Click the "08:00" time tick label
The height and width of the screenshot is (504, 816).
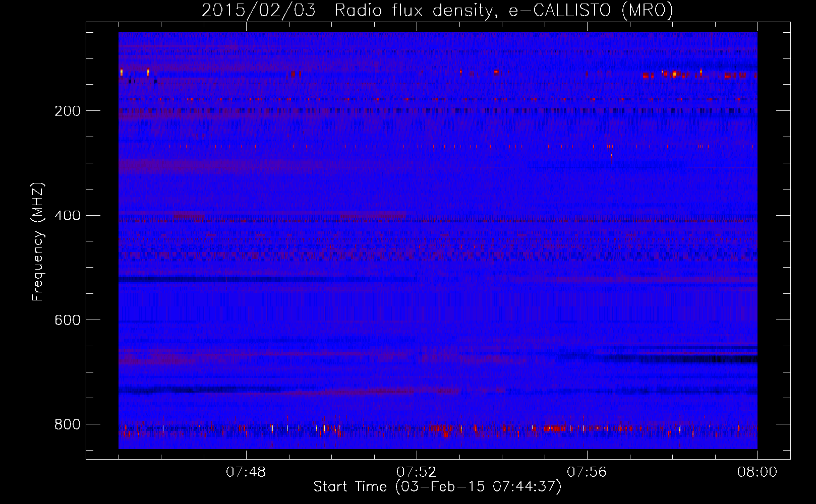pyautogui.click(x=757, y=472)
